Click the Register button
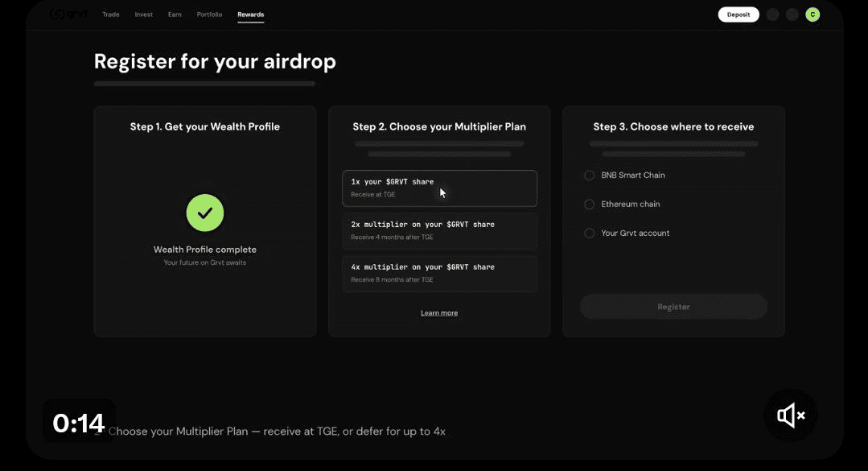 [673, 307]
